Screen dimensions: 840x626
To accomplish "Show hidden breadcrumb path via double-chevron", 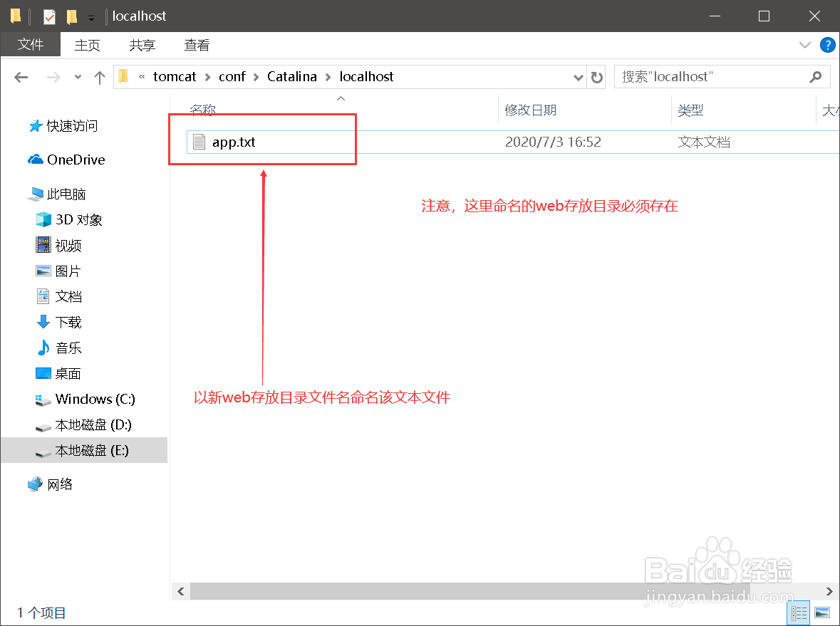I will click(142, 77).
